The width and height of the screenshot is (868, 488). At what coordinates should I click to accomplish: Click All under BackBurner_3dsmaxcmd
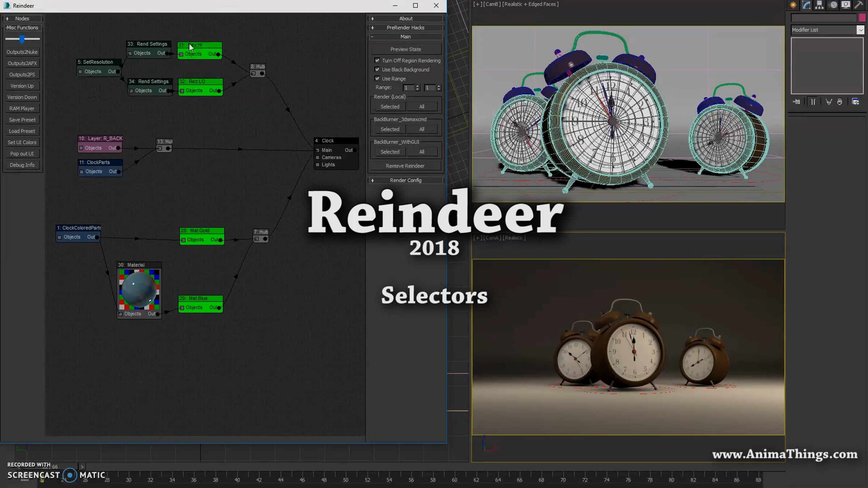422,129
